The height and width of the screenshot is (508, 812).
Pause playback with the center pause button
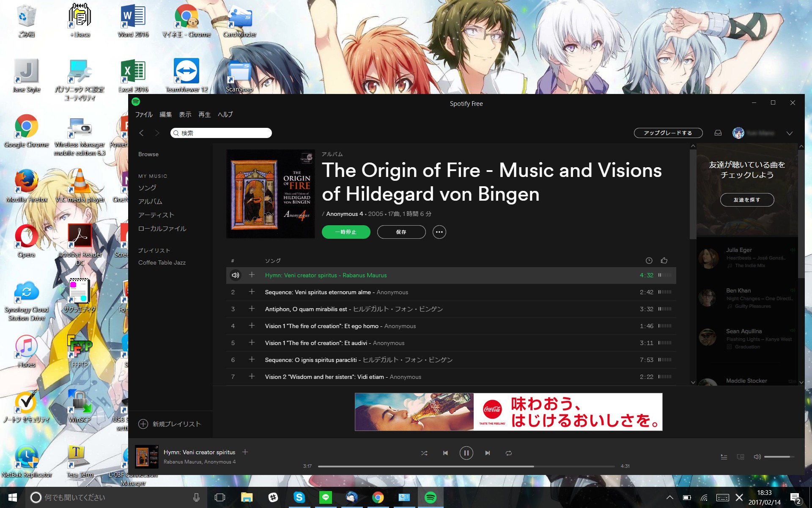tap(466, 453)
